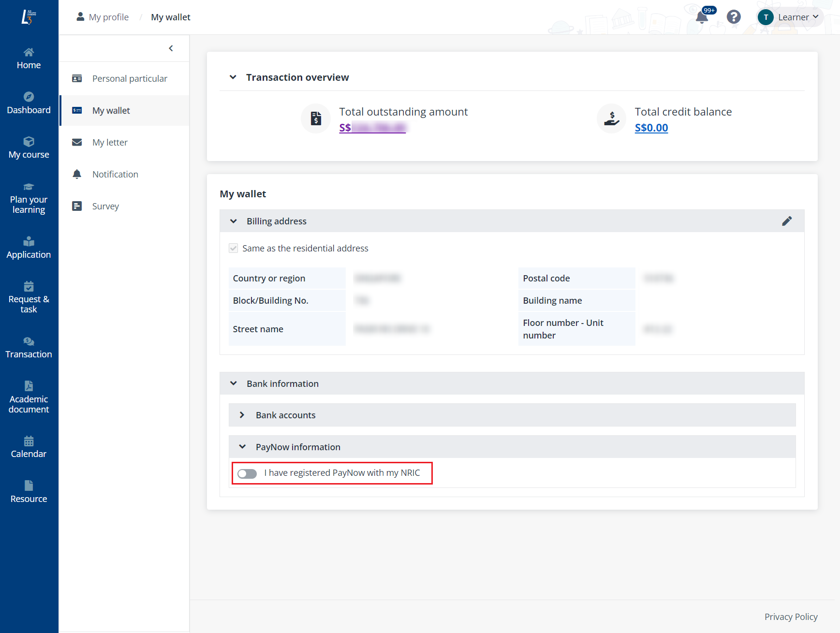Collapse the Bank information section

[234, 383]
